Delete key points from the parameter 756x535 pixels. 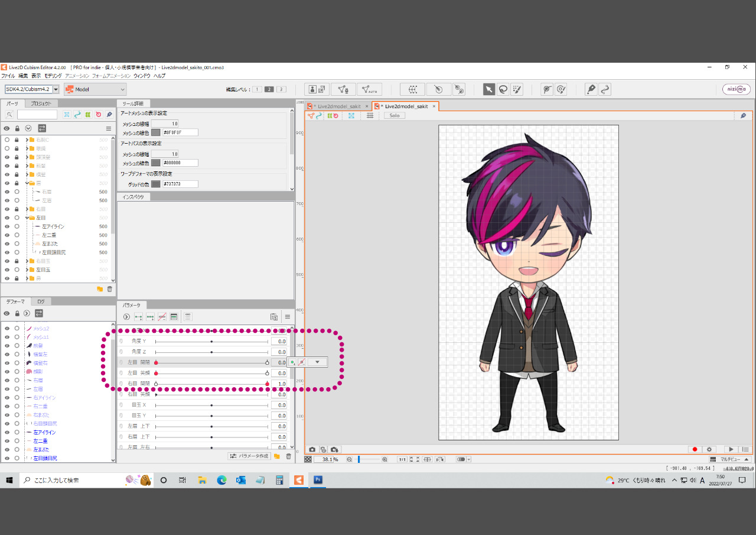(x=162, y=317)
